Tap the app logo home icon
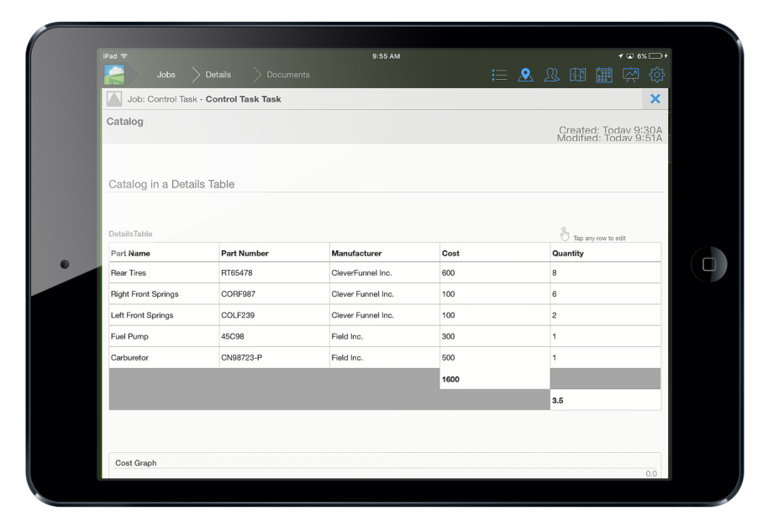The width and height of the screenshot is (773, 532). pos(114,75)
